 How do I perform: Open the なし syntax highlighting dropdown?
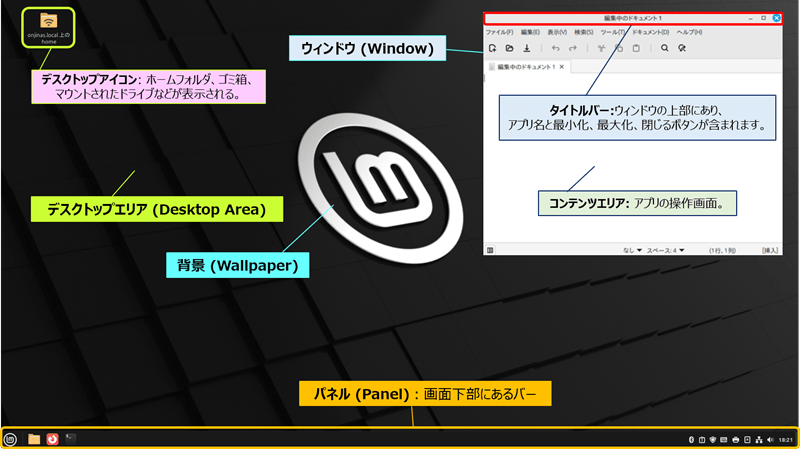[x=632, y=251]
